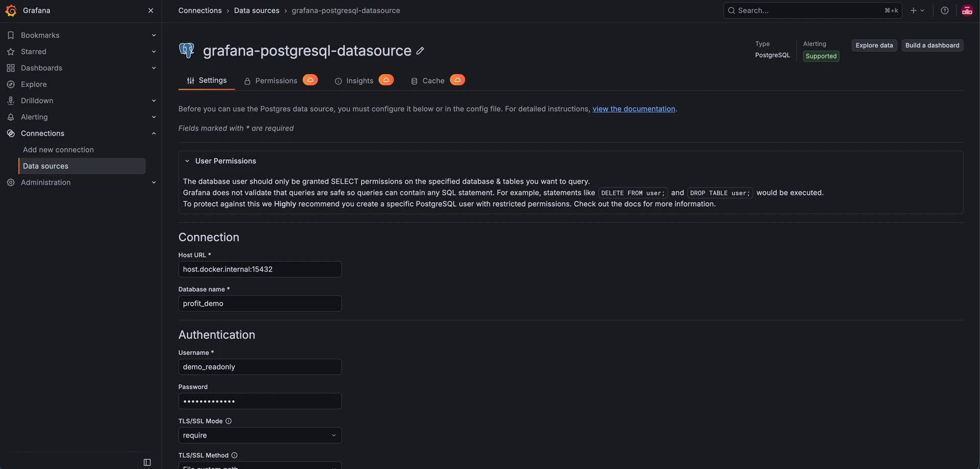Click the Alerting bell icon
Screen dimensions: 980x469
(11, 117)
